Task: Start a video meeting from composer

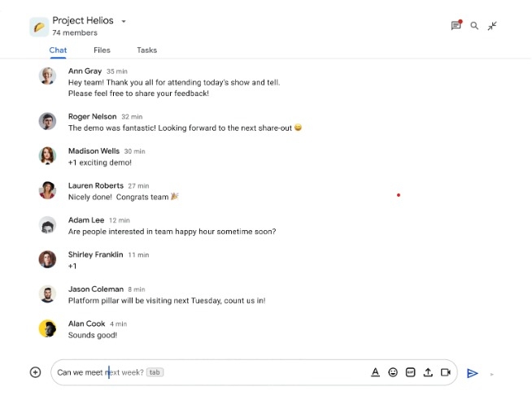Action: pyautogui.click(x=446, y=372)
